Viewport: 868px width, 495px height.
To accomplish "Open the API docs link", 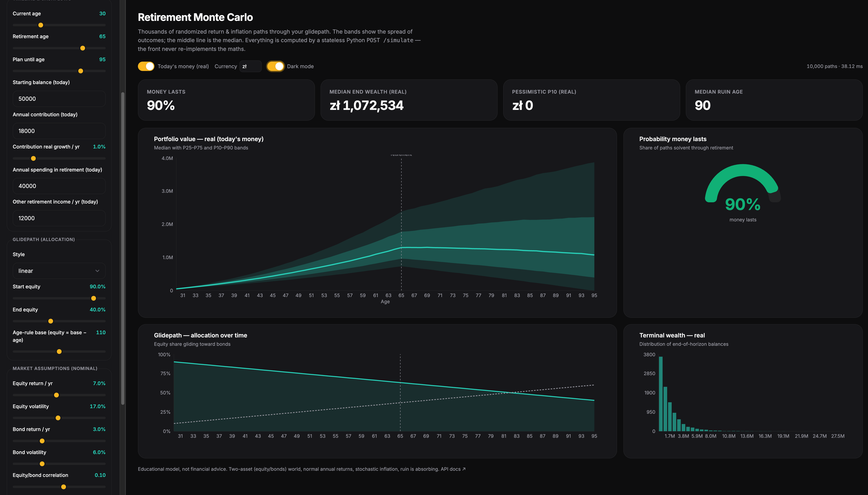I will pos(453,469).
